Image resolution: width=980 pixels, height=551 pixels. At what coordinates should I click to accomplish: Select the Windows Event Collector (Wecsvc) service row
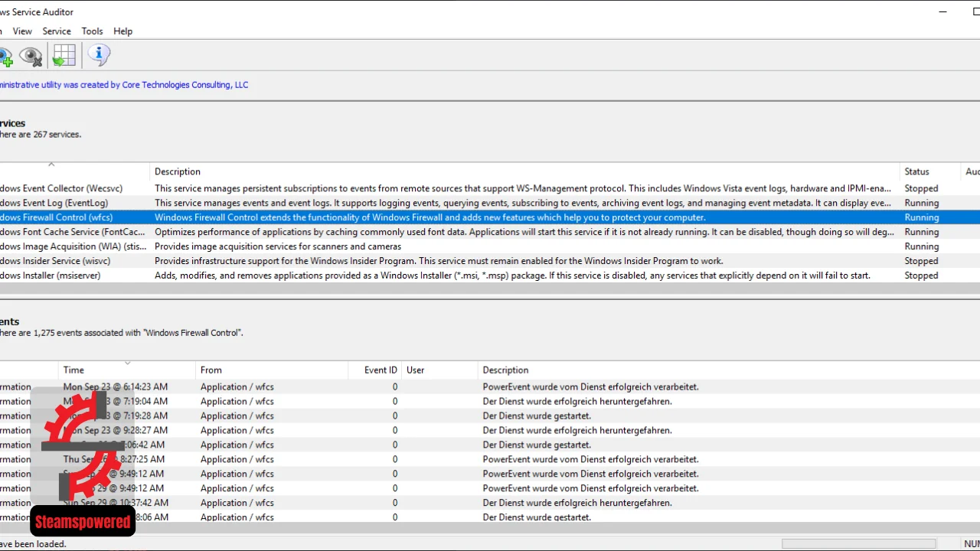tap(490, 188)
